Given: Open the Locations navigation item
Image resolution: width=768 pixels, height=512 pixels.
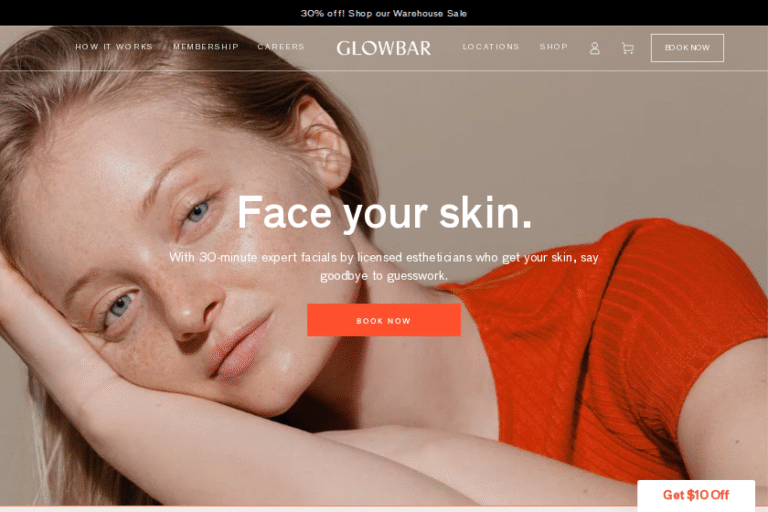Looking at the screenshot, I should pos(491,47).
